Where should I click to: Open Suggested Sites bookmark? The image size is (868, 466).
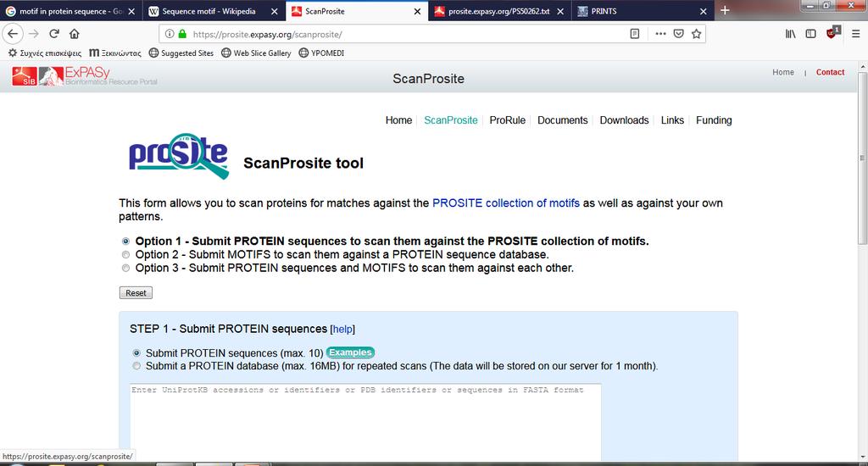[181, 53]
